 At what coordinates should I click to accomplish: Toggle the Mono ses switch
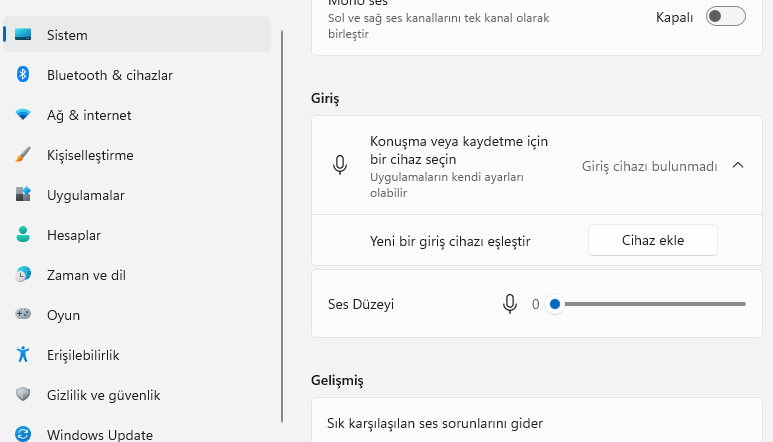click(x=725, y=17)
